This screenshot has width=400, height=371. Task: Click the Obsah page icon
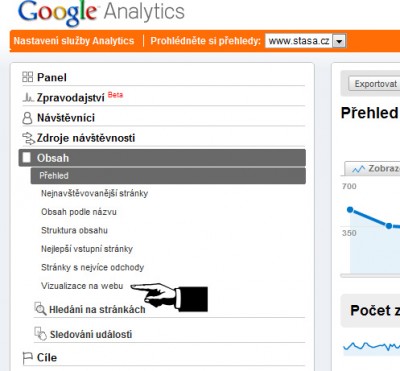tap(26, 158)
